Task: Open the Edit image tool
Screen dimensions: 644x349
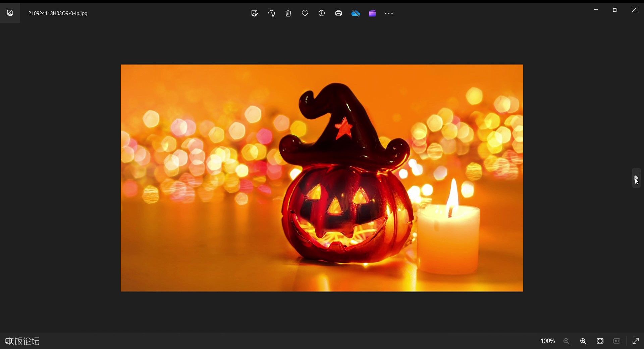Action: point(255,13)
